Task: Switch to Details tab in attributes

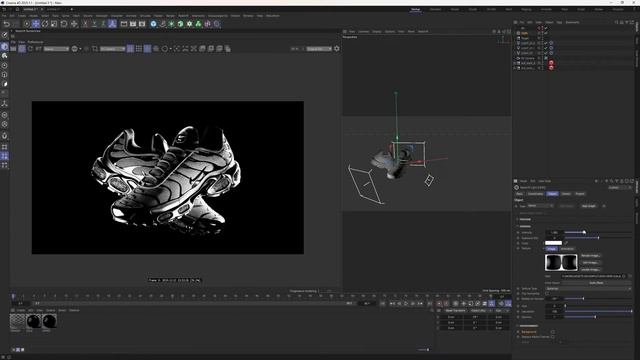Action: (566, 194)
